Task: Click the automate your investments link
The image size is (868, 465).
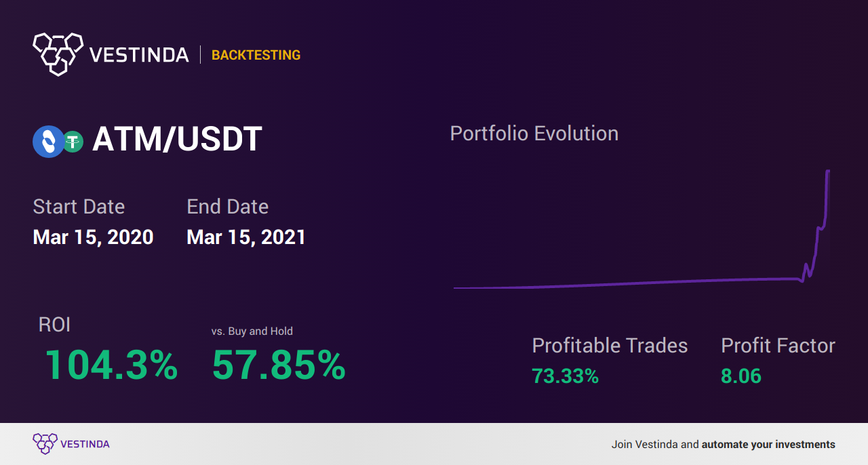Action: pyautogui.click(x=768, y=445)
